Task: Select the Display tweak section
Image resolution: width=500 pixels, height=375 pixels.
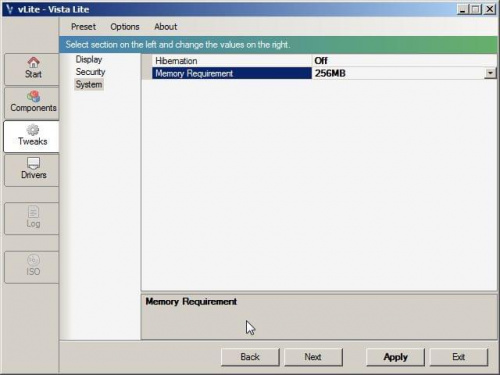Action: tap(89, 59)
